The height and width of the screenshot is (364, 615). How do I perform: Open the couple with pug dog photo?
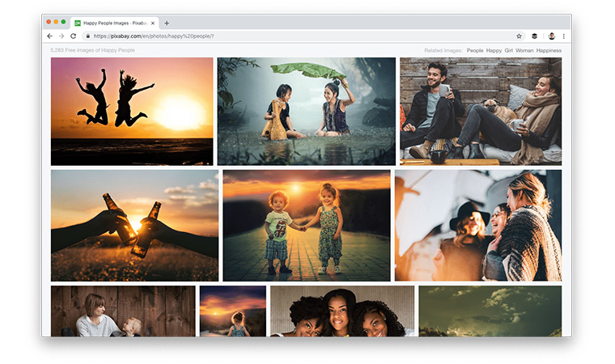click(x=480, y=111)
